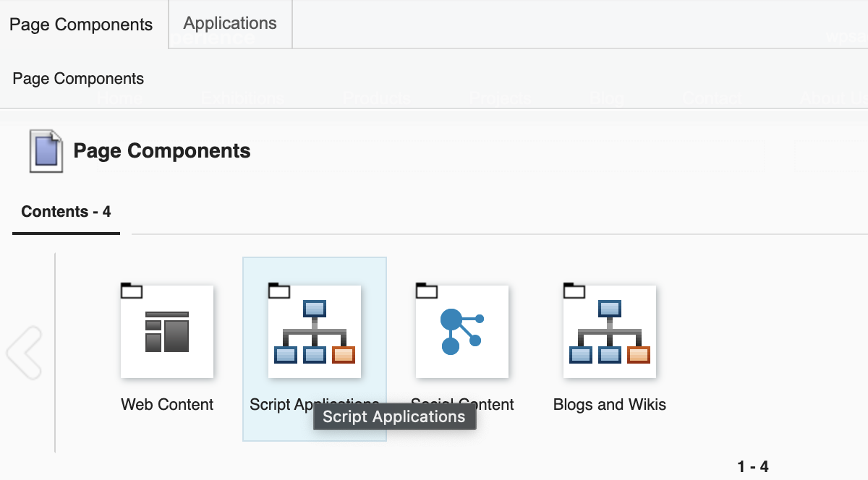The width and height of the screenshot is (868, 480).
Task: Select the Web Content component icon
Action: [x=167, y=331]
